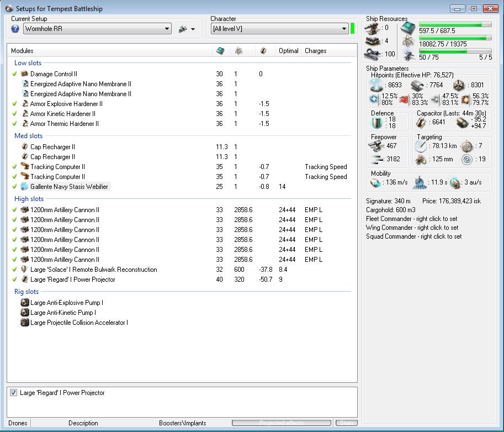Switch to the Drones tab
This screenshot has height=432, width=504.
(x=18, y=423)
